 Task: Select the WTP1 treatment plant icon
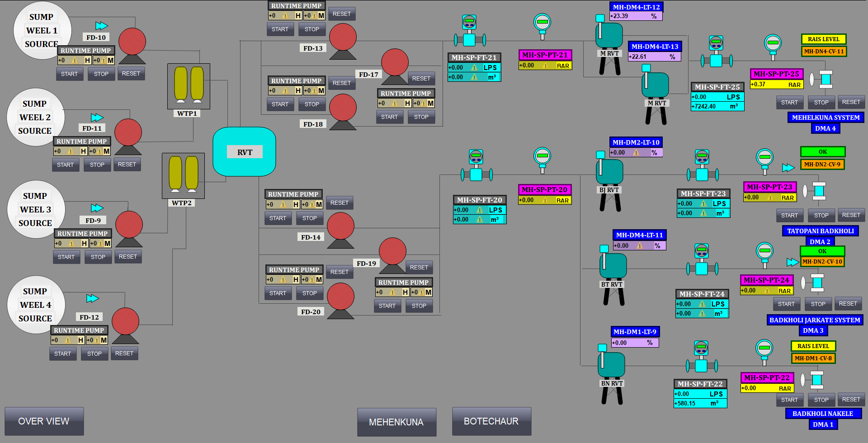[x=189, y=86]
